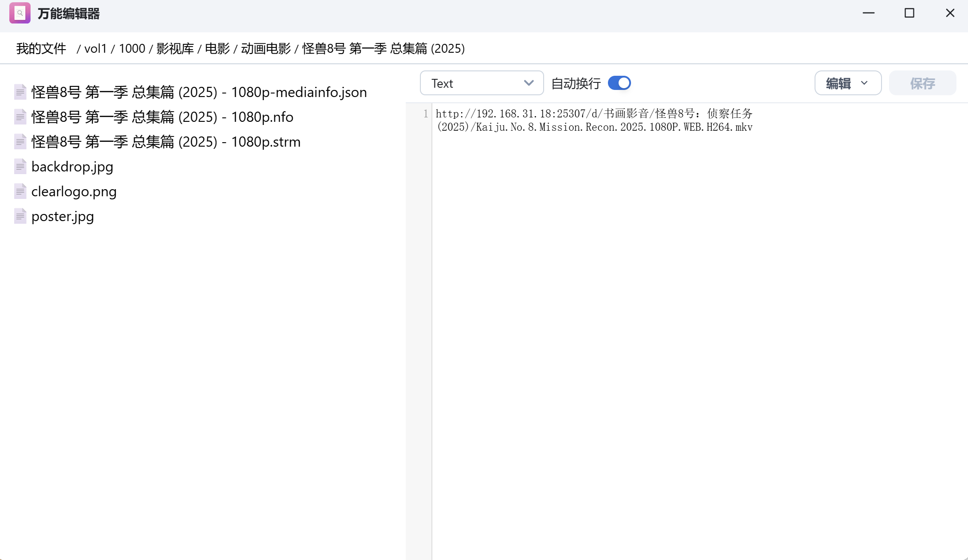
Task: Go to 动画电影 via the breadcrumb path
Action: (265, 48)
